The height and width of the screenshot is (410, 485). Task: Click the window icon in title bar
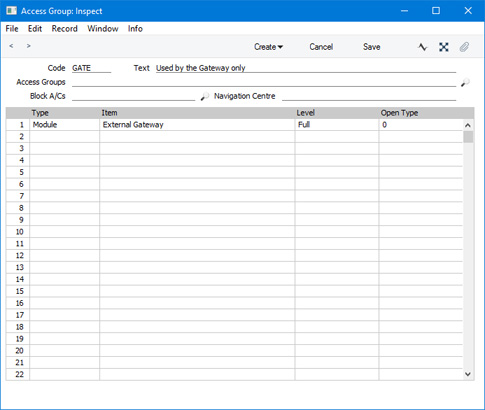11,11
